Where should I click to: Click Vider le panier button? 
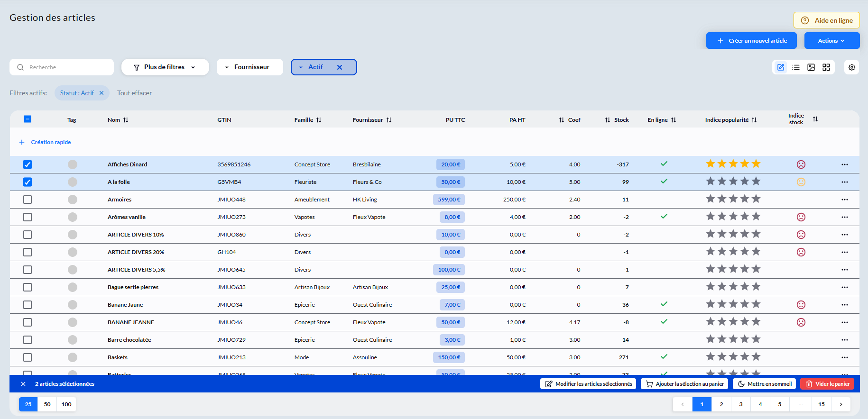click(x=827, y=384)
